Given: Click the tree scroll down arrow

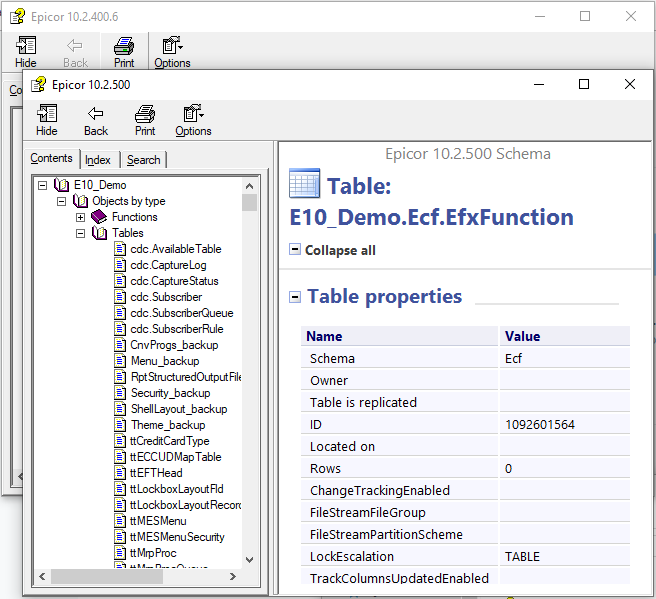Looking at the screenshot, I should [x=249, y=560].
